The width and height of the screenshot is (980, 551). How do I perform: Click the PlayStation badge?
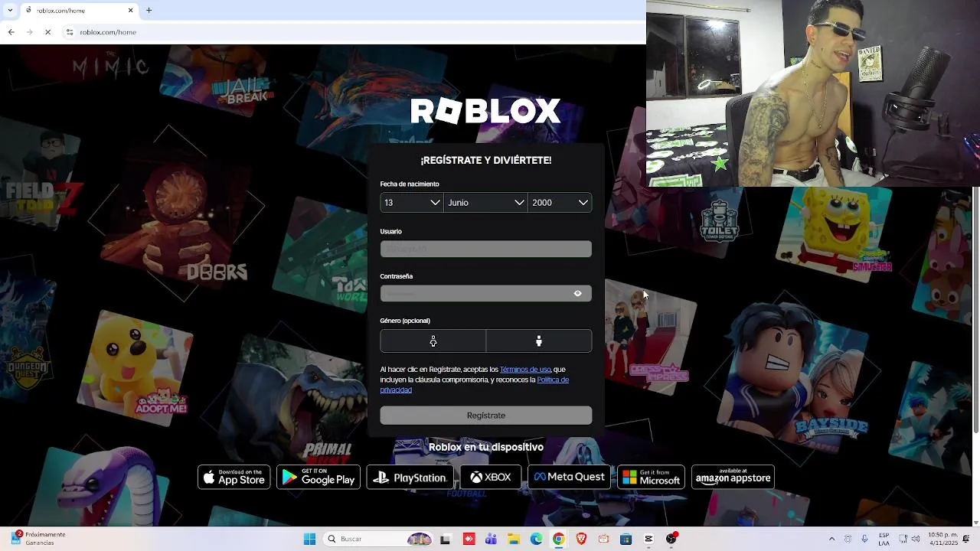[410, 478]
